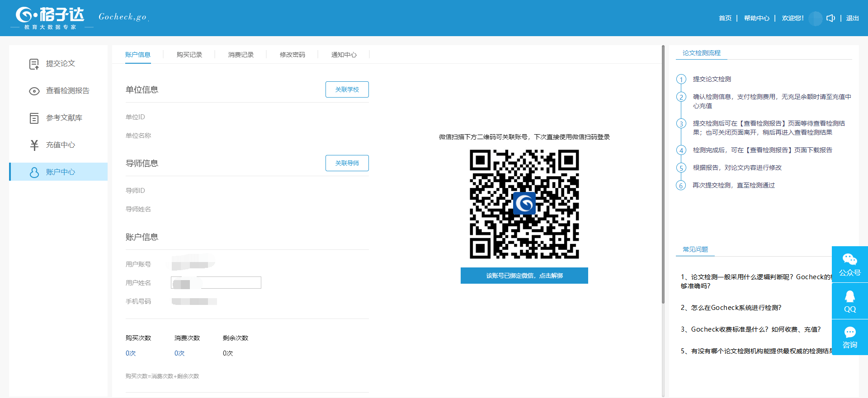Click the 提交论文检测 step text
This screenshot has height=398, width=868.
pyautogui.click(x=712, y=79)
